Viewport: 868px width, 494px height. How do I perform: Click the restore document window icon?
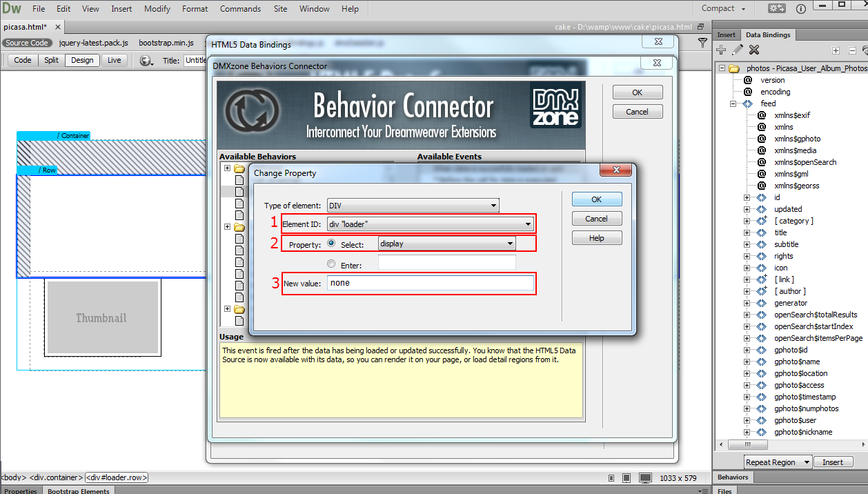[701, 27]
